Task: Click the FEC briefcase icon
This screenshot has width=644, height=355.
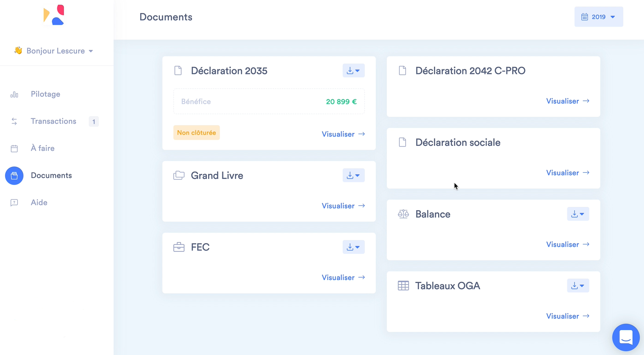Action: pos(179,247)
